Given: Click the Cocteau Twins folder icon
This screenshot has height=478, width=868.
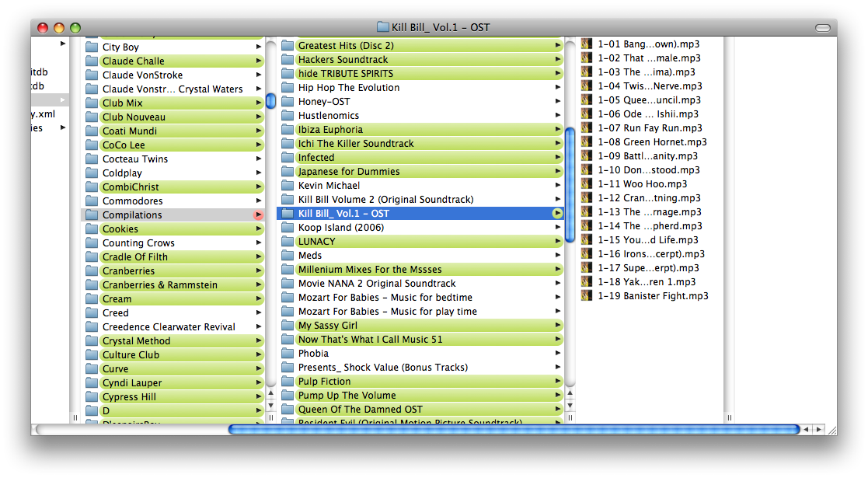Looking at the screenshot, I should pos(92,159).
